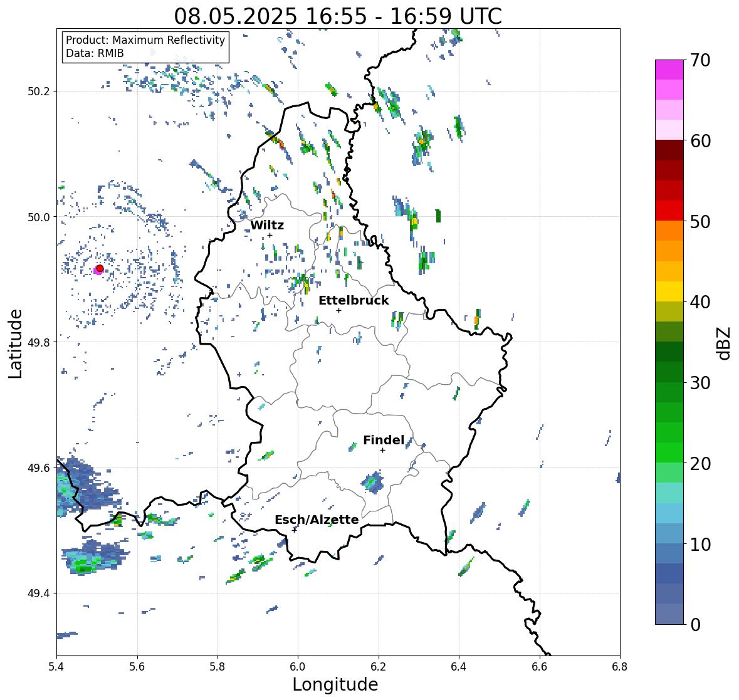Click the latitude tick label 50.2
Screen dimensions: 739x700
coord(39,91)
